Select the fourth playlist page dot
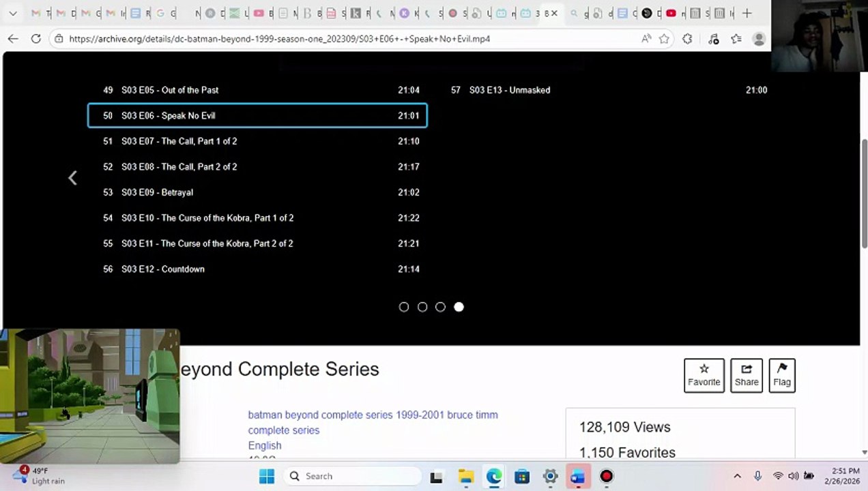This screenshot has width=868, height=491. [459, 307]
